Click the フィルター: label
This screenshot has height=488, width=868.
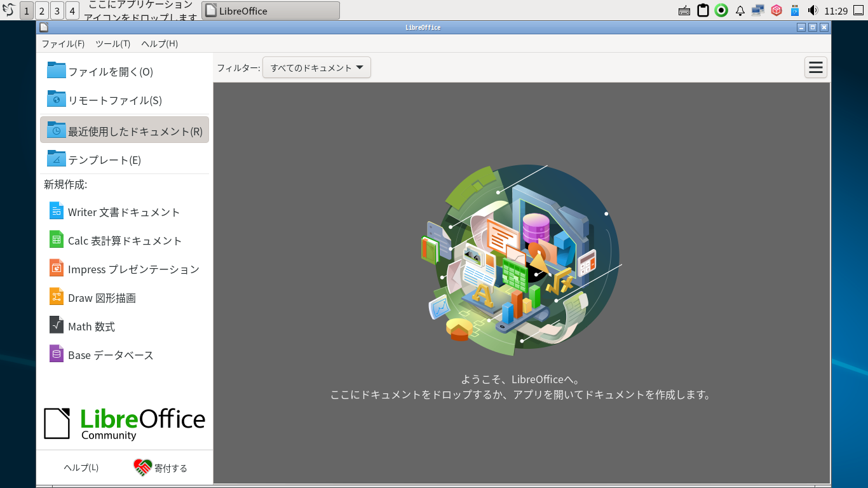[x=238, y=68]
